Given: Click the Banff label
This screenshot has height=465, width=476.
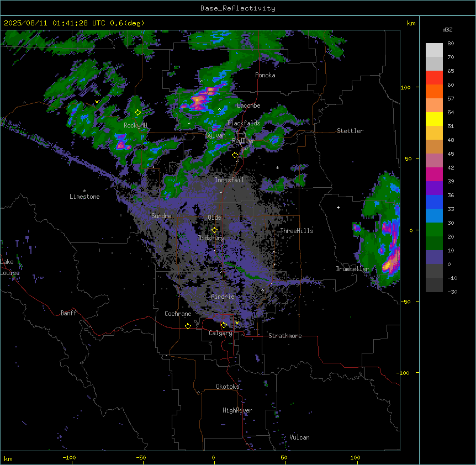Looking at the screenshot, I should pos(68,313).
